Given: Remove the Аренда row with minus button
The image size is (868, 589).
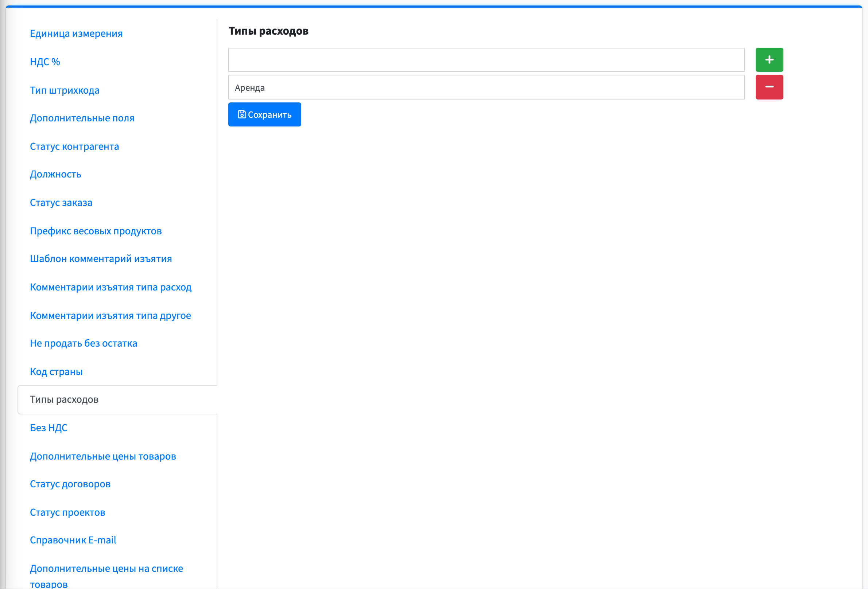Looking at the screenshot, I should (769, 87).
